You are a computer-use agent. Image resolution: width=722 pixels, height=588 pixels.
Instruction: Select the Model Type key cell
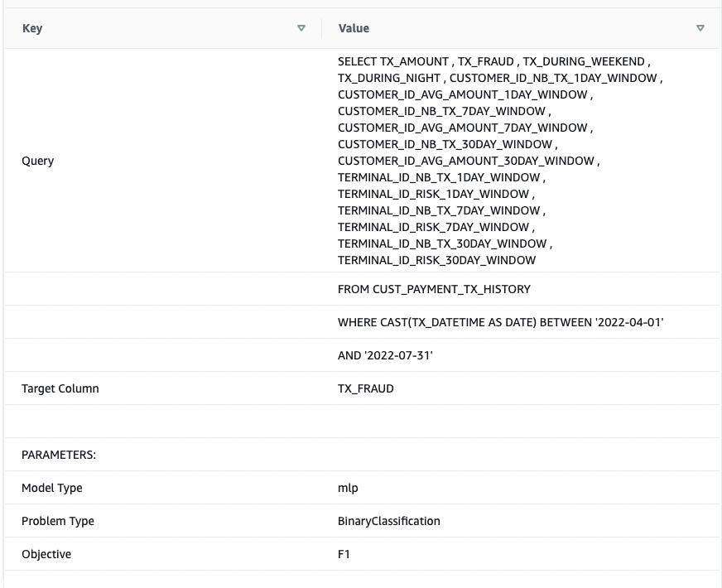click(163, 488)
